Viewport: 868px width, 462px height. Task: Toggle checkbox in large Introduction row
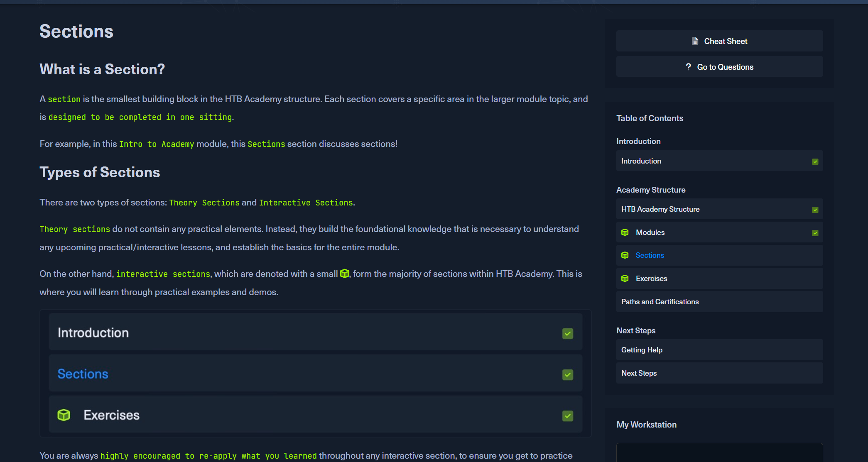coord(567,333)
